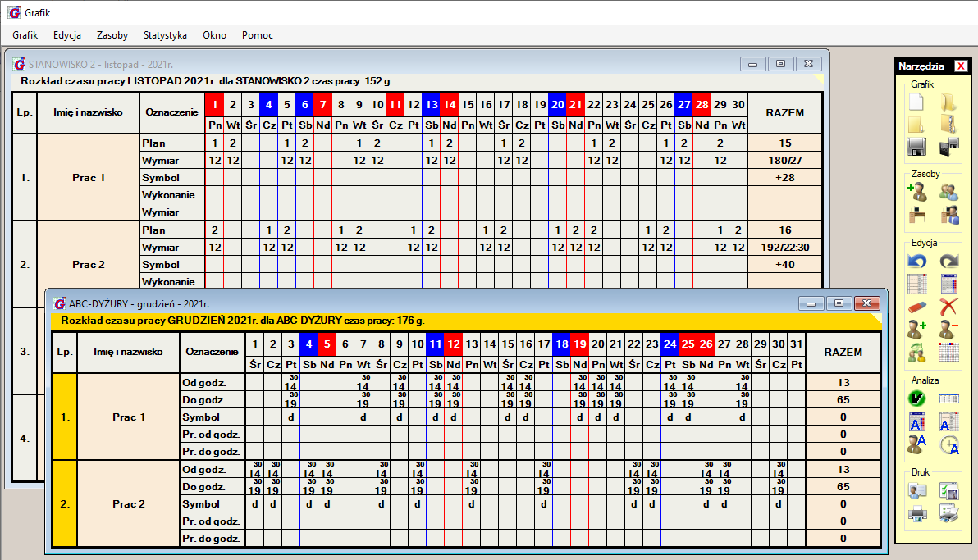Open the Statystyka menu
The width and height of the screenshot is (978, 560).
[165, 35]
